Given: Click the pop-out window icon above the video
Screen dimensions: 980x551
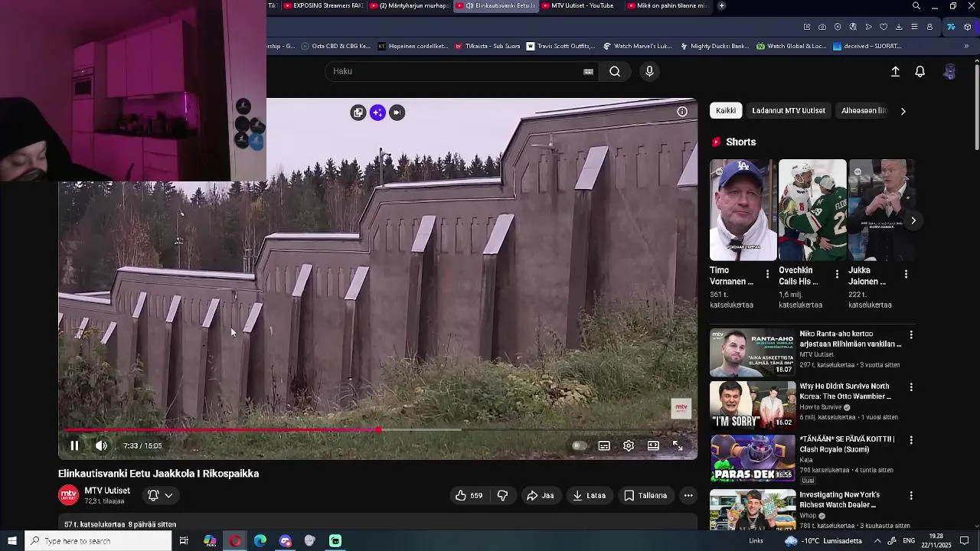Looking at the screenshot, I should point(358,112).
